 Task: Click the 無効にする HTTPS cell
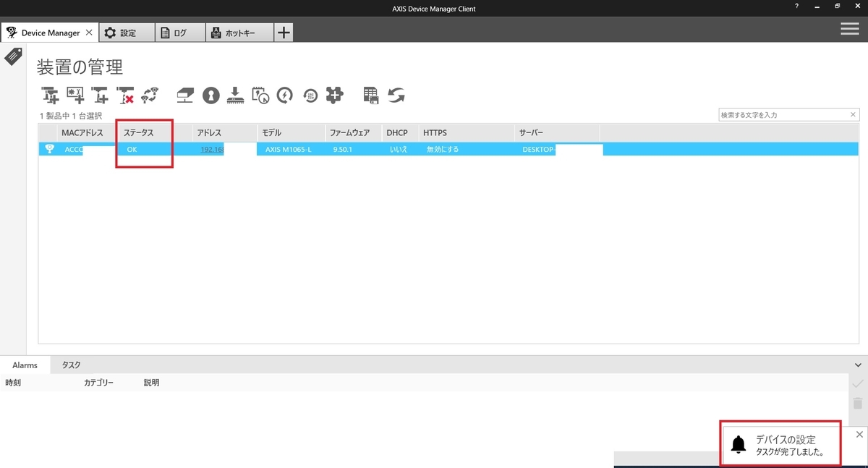point(443,149)
